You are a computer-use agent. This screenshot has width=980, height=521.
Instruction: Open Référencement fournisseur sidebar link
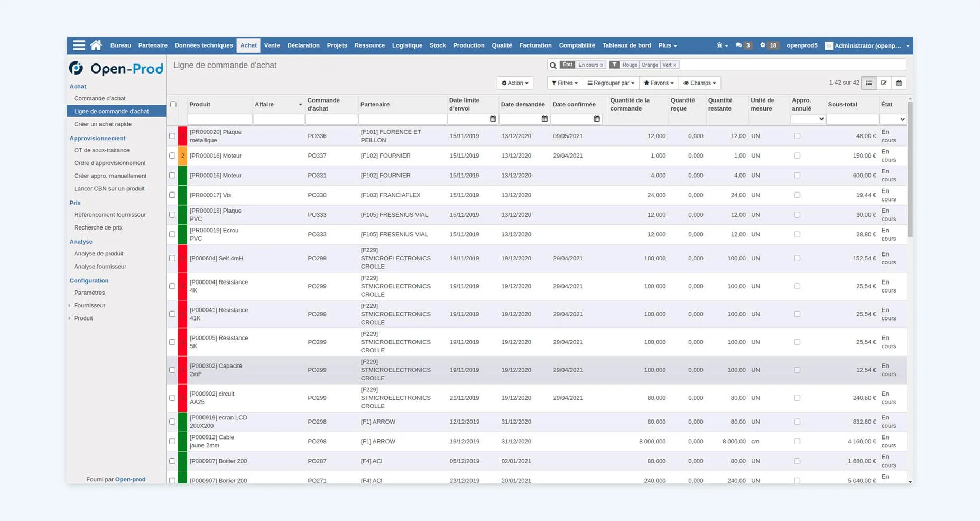point(110,215)
